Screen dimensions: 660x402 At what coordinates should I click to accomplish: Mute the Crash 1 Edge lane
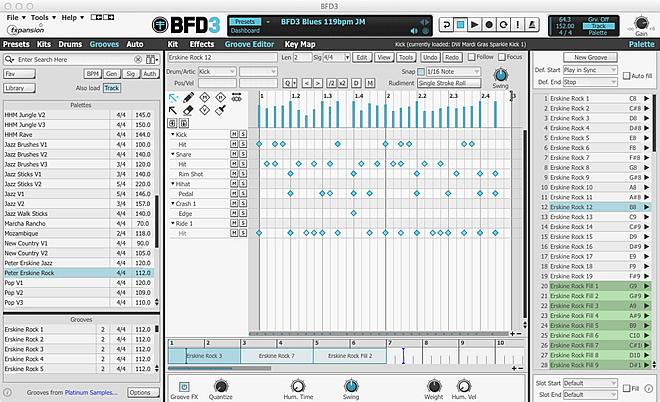[x=234, y=213]
